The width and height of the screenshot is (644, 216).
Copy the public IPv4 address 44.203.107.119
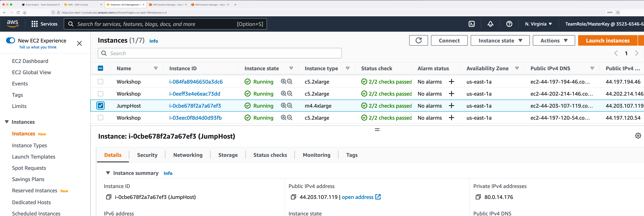point(293,197)
